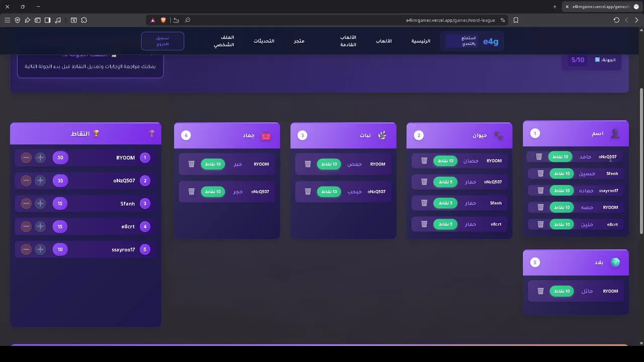Delete RYOOM's object answer حبر
Image resolution: width=644 pixels, height=362 pixels.
pos(192,164)
